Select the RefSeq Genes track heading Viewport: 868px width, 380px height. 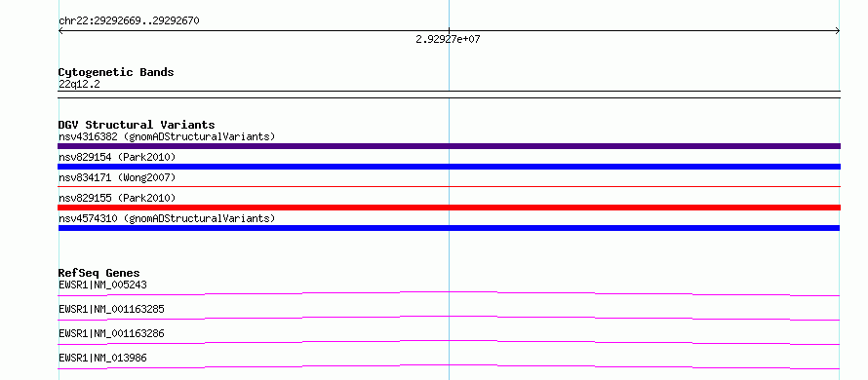99,273
